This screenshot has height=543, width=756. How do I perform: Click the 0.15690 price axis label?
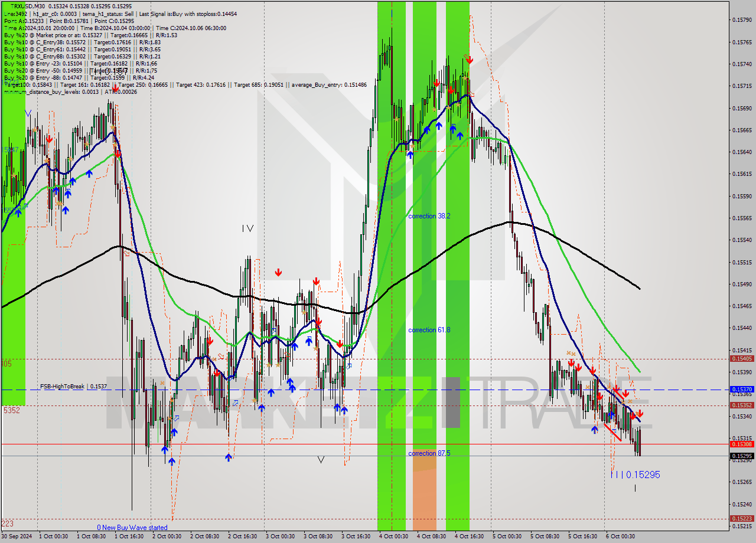pyautogui.click(x=742, y=108)
